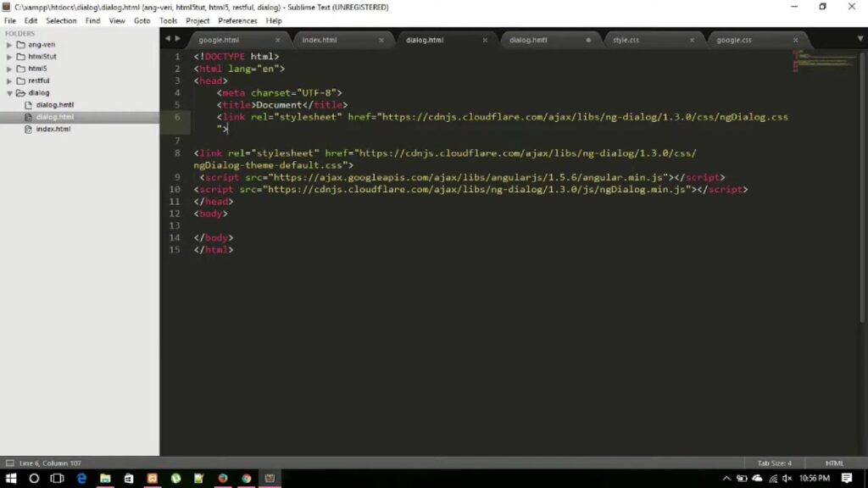Launch Firefox from the taskbar

[x=223, y=479]
